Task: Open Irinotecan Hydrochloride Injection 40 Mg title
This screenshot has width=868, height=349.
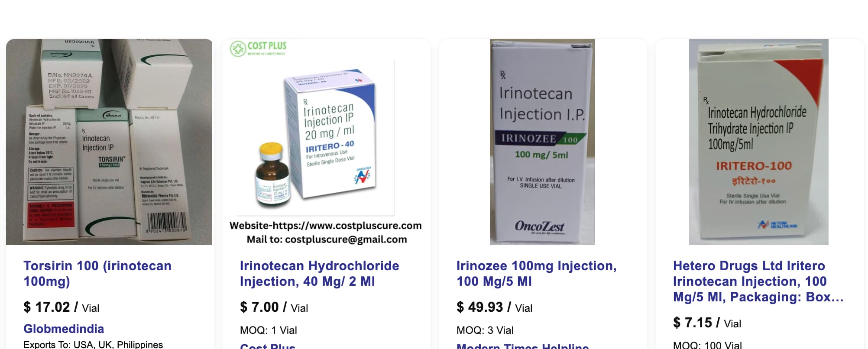Action: pos(320,274)
